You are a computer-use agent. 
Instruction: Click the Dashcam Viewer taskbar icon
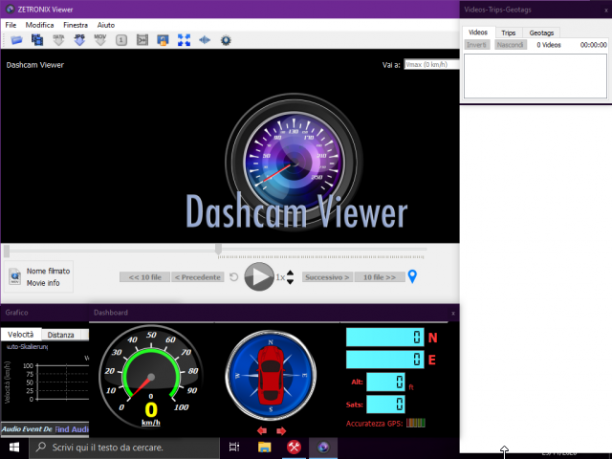324,447
